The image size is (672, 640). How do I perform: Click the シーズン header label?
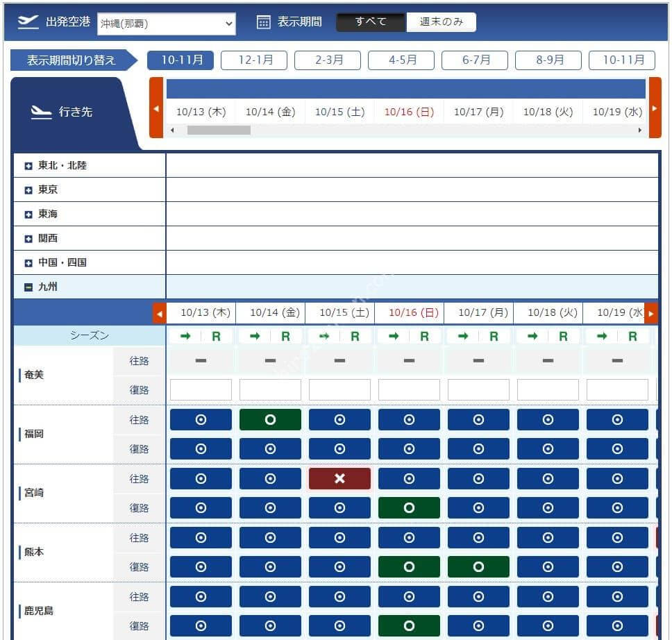click(90, 335)
